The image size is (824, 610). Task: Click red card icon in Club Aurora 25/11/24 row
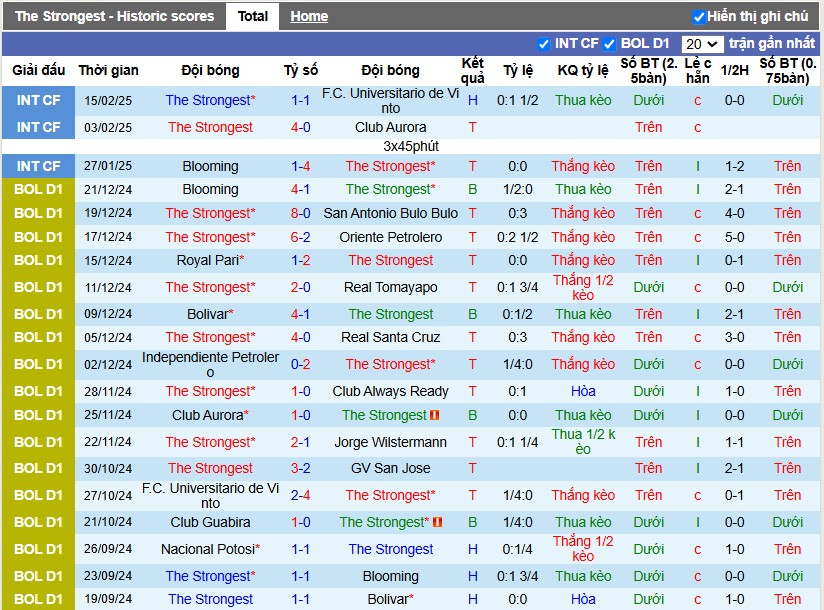tap(435, 415)
